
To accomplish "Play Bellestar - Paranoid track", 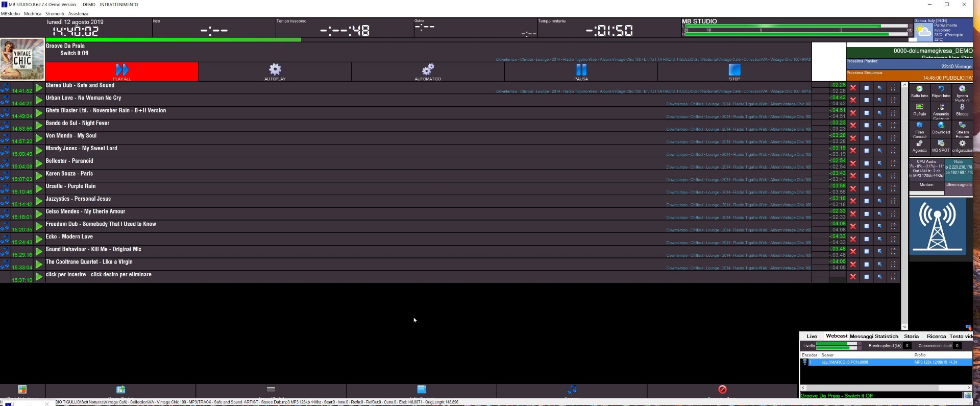I will click(39, 163).
